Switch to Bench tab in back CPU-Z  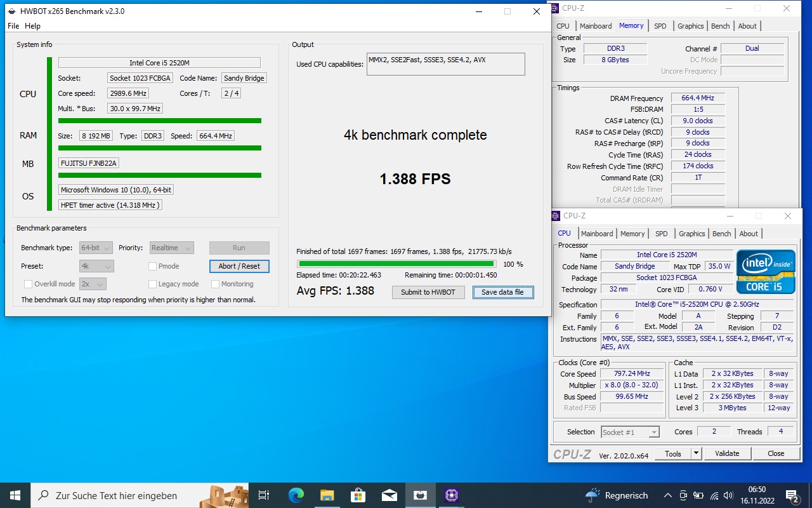click(721, 26)
